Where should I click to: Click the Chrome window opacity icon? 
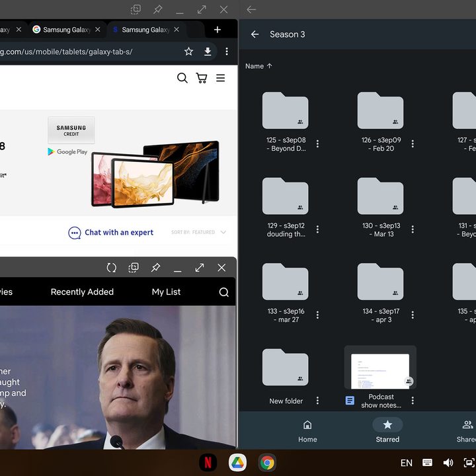tap(136, 9)
